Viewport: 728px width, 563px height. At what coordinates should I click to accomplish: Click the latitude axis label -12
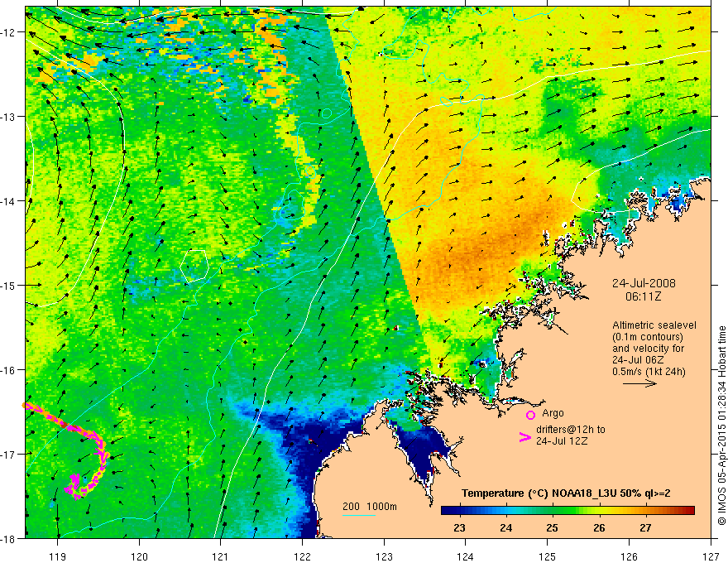pyautogui.click(x=9, y=32)
